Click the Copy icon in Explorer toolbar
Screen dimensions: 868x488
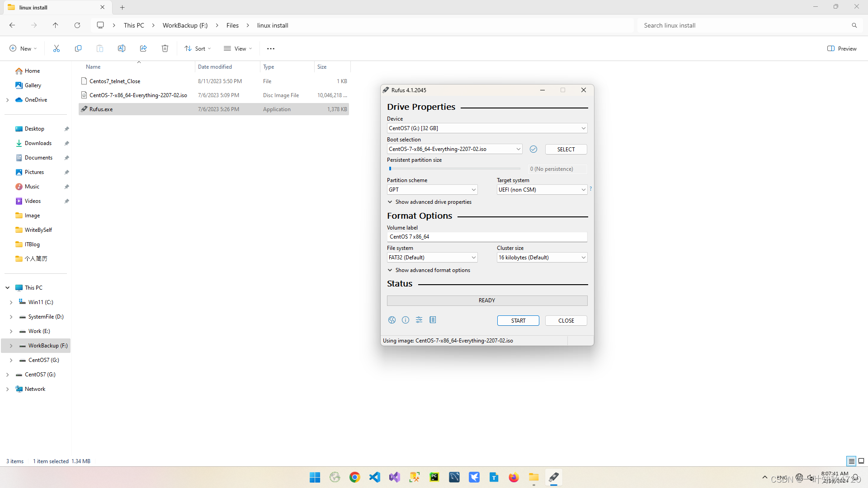coord(78,48)
